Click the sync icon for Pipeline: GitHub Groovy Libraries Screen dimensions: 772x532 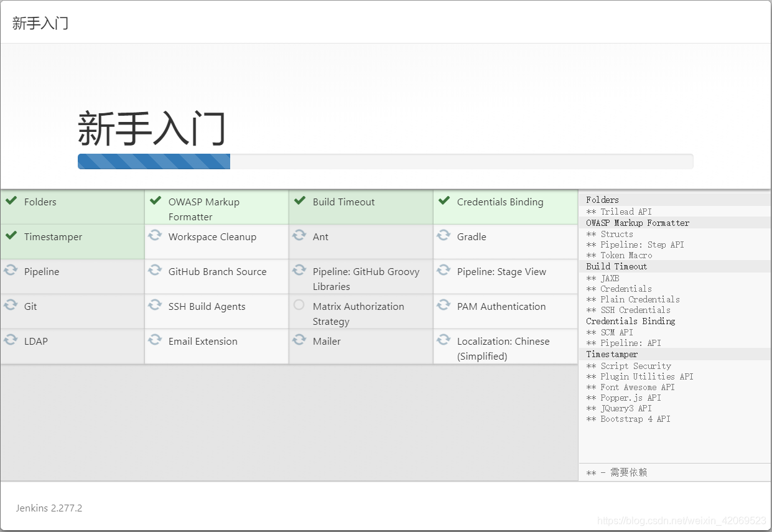(x=299, y=271)
